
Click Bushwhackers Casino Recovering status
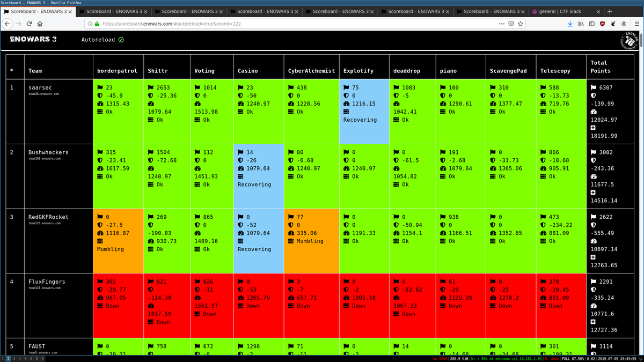click(254, 184)
